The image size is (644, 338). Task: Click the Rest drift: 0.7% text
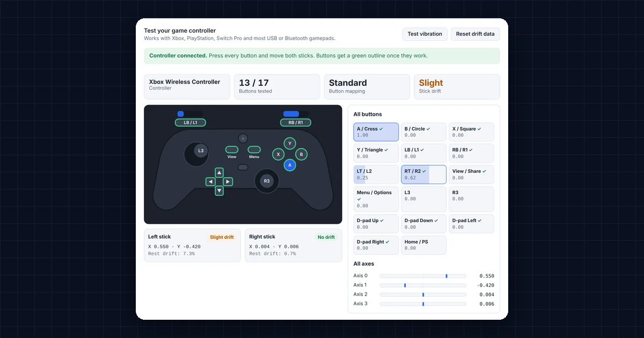pos(273,254)
